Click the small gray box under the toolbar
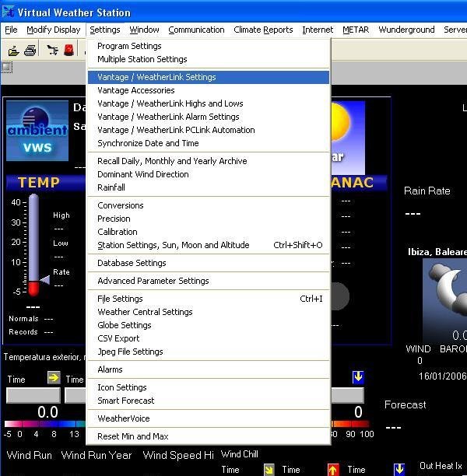467x476 pixels. (7, 67)
